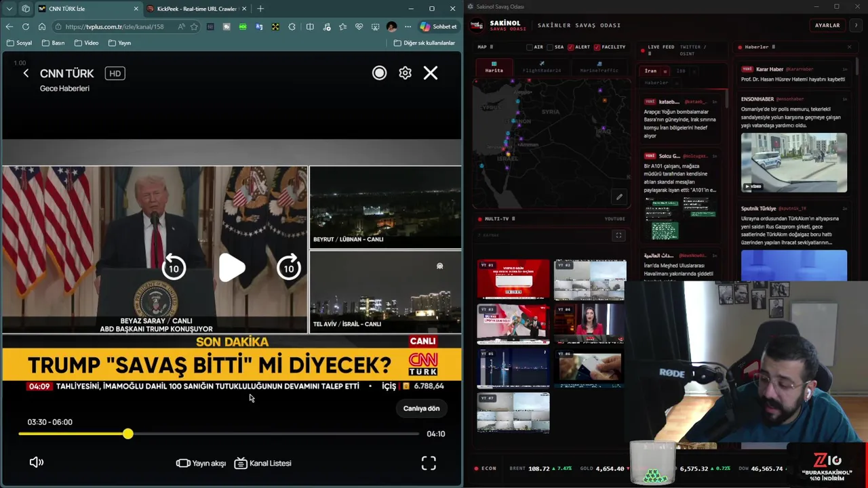Open the YT #1 stream thumbnail
This screenshot has height=488, width=868.
(513, 279)
